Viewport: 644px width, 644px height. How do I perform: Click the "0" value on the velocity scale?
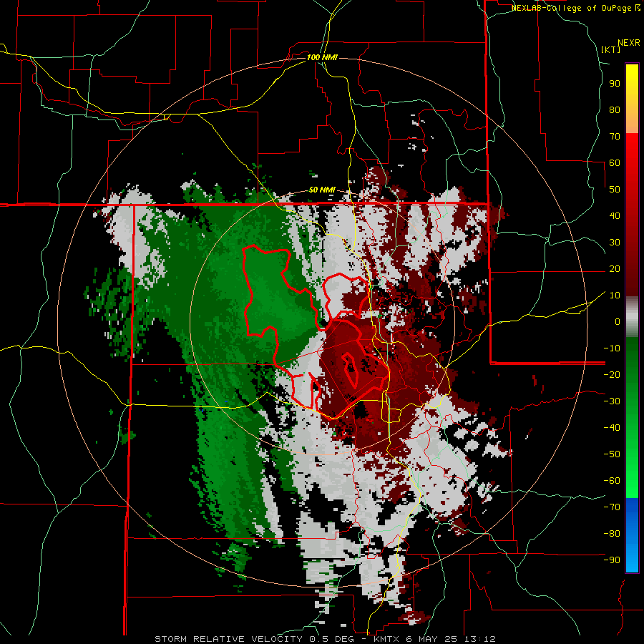tap(618, 322)
